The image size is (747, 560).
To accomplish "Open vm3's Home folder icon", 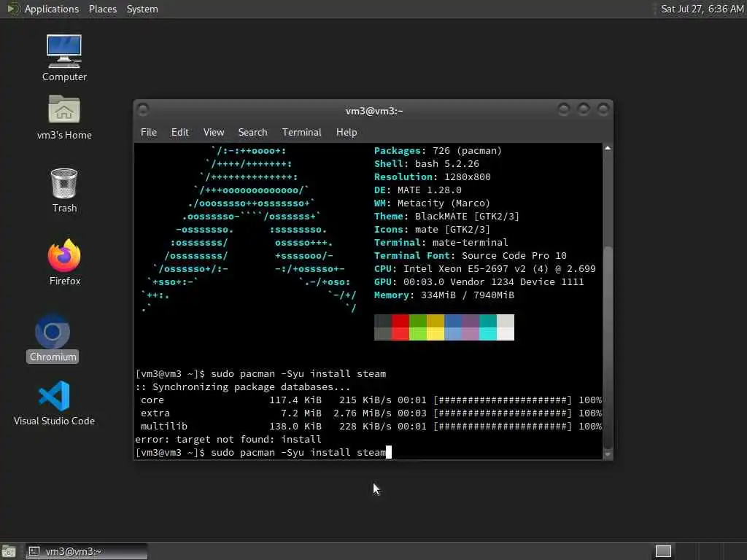I will [64, 117].
